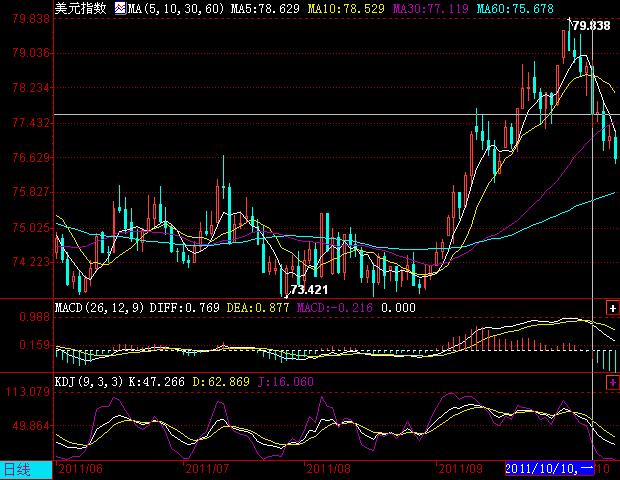Select the 日线 daily period tab
The image size is (620, 480).
pyautogui.click(x=26, y=470)
